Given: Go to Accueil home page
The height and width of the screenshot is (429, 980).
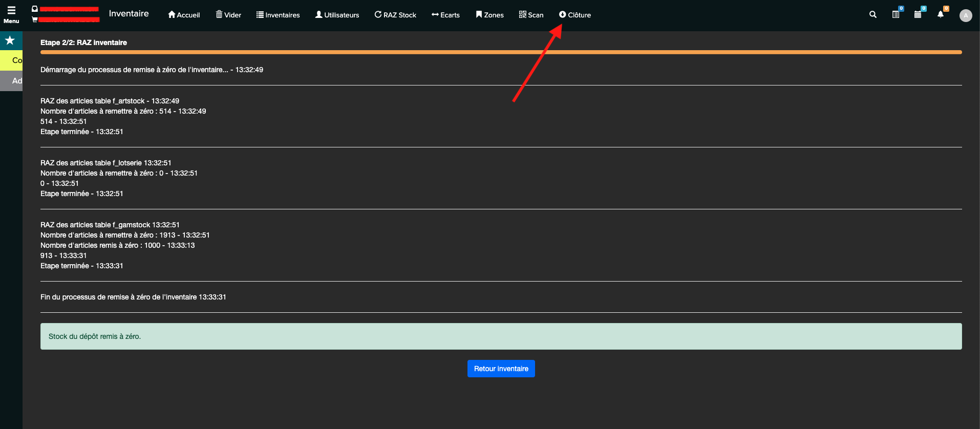Looking at the screenshot, I should click(184, 15).
